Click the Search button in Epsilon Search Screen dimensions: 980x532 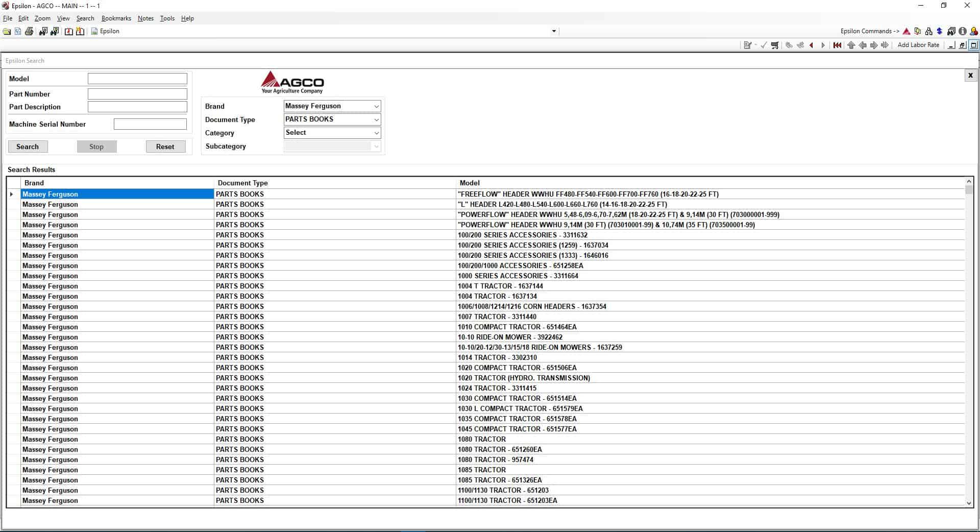(x=28, y=147)
